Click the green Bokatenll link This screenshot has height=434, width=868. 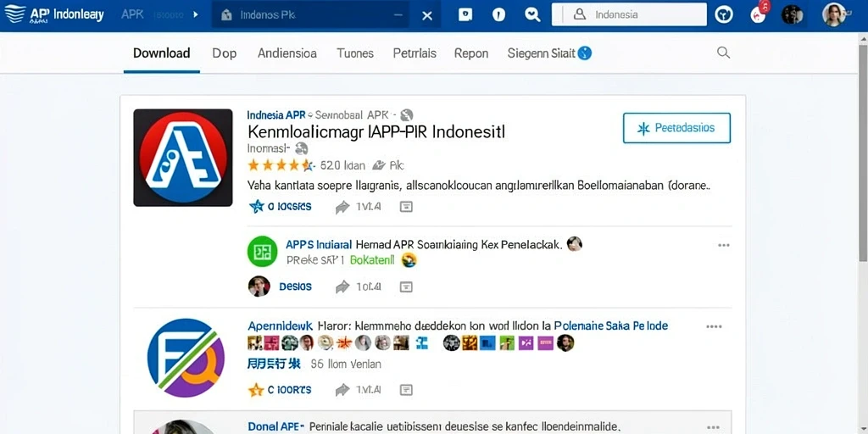372,259
